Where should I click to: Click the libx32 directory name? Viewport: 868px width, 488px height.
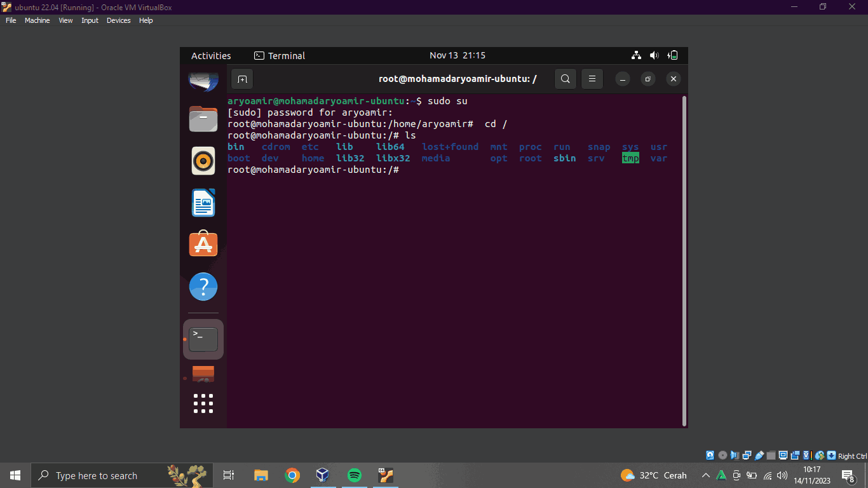(393, 158)
